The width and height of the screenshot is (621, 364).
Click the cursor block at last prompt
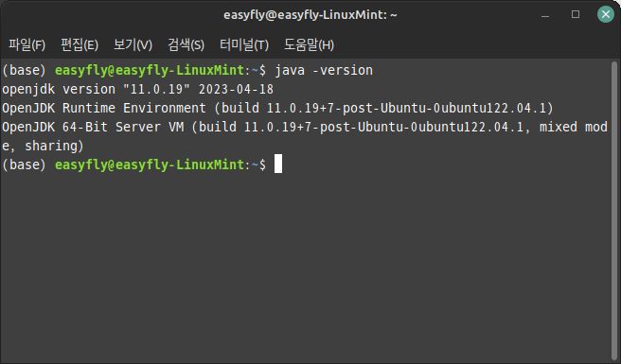pos(278,164)
